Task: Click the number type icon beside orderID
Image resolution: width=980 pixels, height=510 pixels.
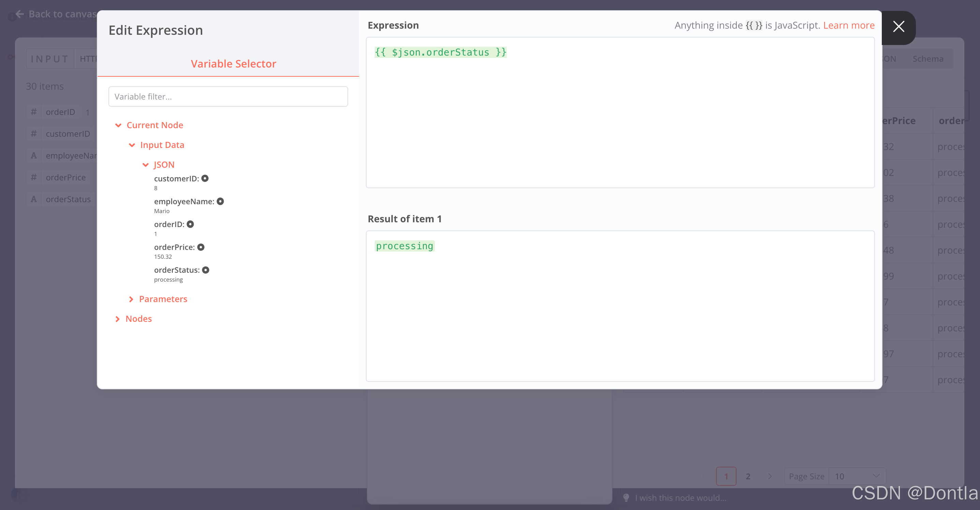Action: coord(34,112)
